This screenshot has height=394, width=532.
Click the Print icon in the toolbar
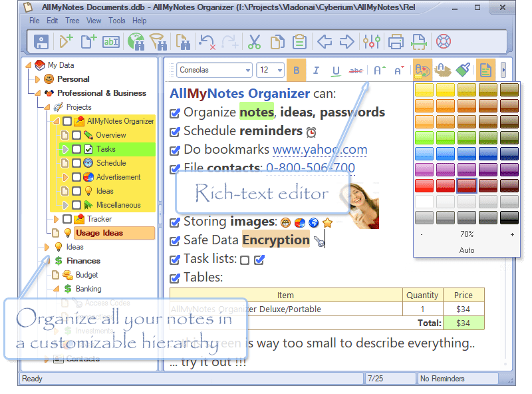click(x=396, y=42)
